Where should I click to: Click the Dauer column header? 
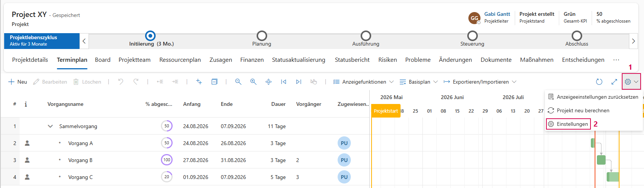click(x=278, y=104)
